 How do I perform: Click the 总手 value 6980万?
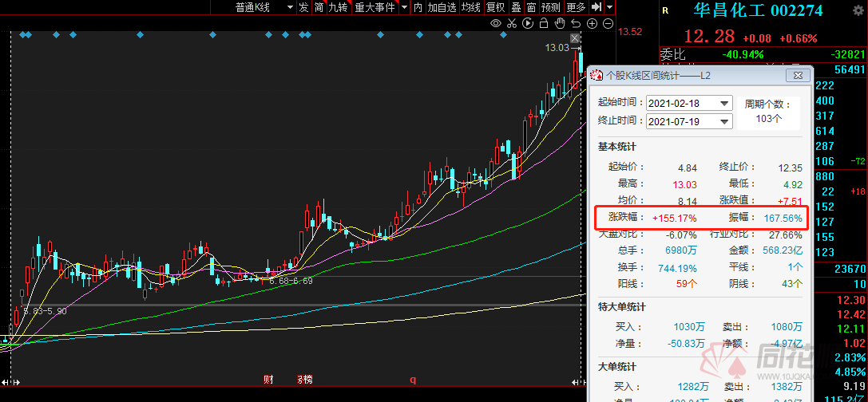pyautogui.click(x=681, y=250)
